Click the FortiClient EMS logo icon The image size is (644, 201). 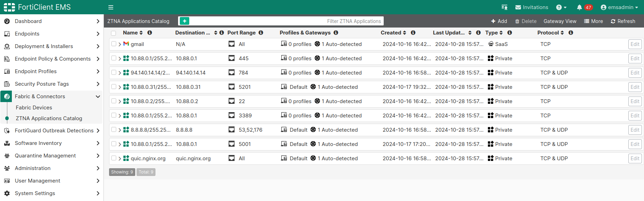tap(9, 7)
